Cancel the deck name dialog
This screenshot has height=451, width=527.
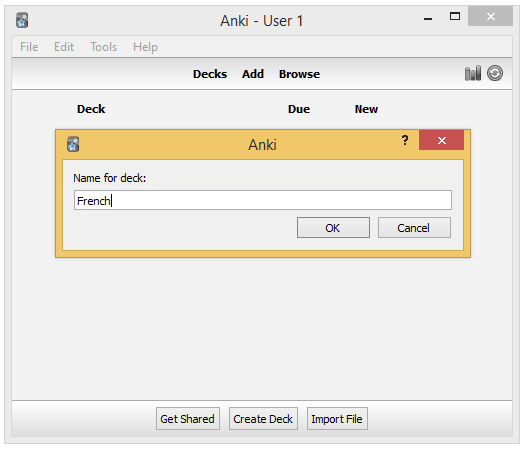[414, 228]
